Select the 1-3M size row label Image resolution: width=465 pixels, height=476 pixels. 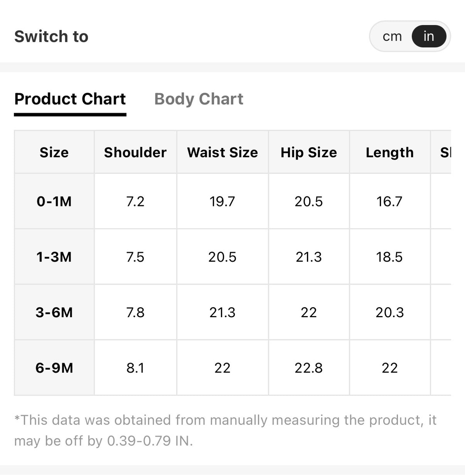click(x=54, y=257)
